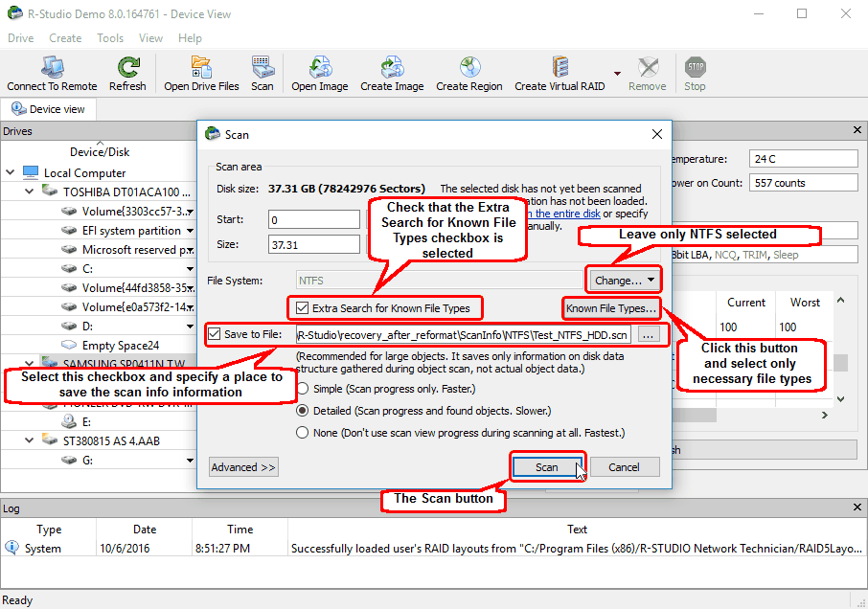This screenshot has height=609, width=868.
Task: Collapse the Local Computer tree node
Action: tap(10, 172)
